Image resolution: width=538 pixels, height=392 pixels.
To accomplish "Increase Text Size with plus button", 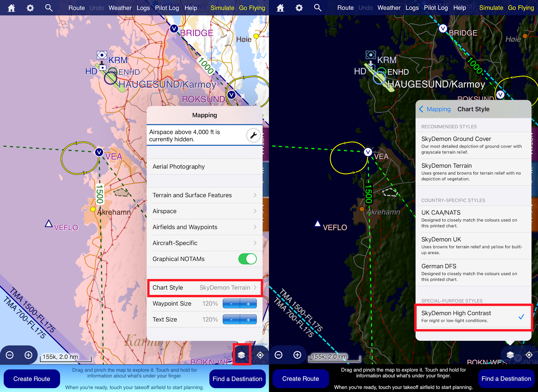I will (x=248, y=320).
